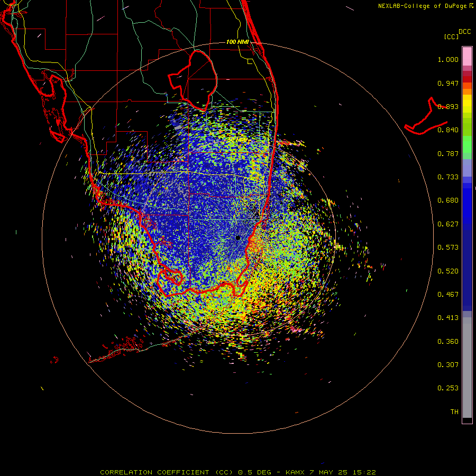Select the 1.000 scale value
The image size is (476, 476).
(x=448, y=59)
